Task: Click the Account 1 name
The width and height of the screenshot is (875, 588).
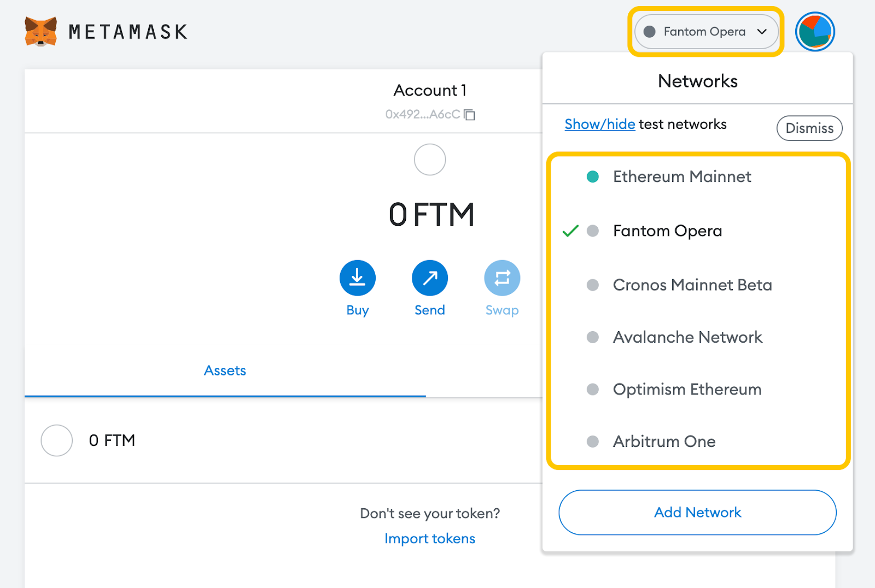Action: [430, 90]
